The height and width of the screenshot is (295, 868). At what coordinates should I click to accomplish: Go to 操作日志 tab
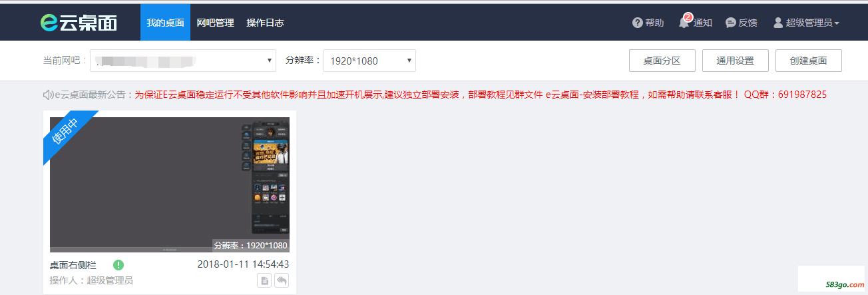(x=265, y=22)
